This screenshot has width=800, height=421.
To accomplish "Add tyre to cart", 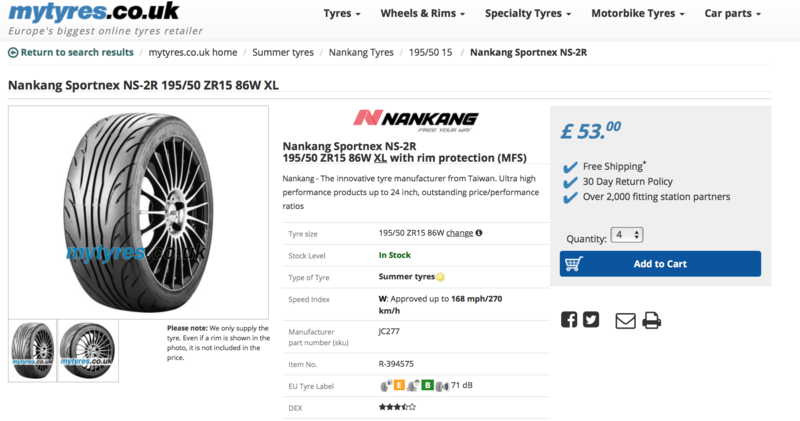I will tap(660, 264).
